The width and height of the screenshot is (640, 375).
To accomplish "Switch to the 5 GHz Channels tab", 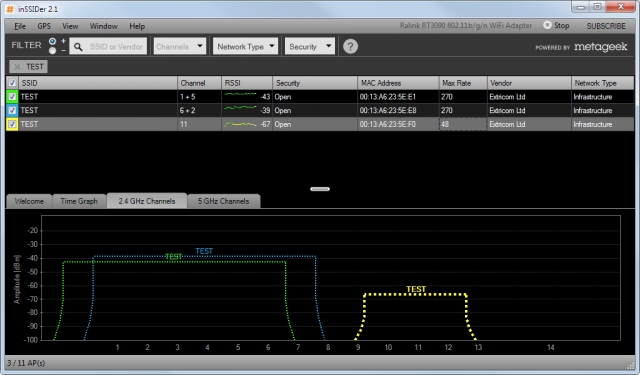I will pyautogui.click(x=223, y=201).
